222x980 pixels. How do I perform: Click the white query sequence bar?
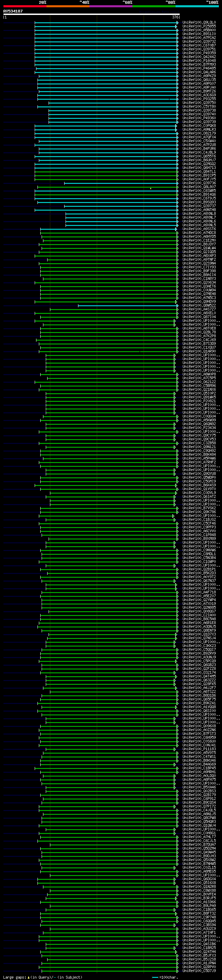(x=92, y=15)
